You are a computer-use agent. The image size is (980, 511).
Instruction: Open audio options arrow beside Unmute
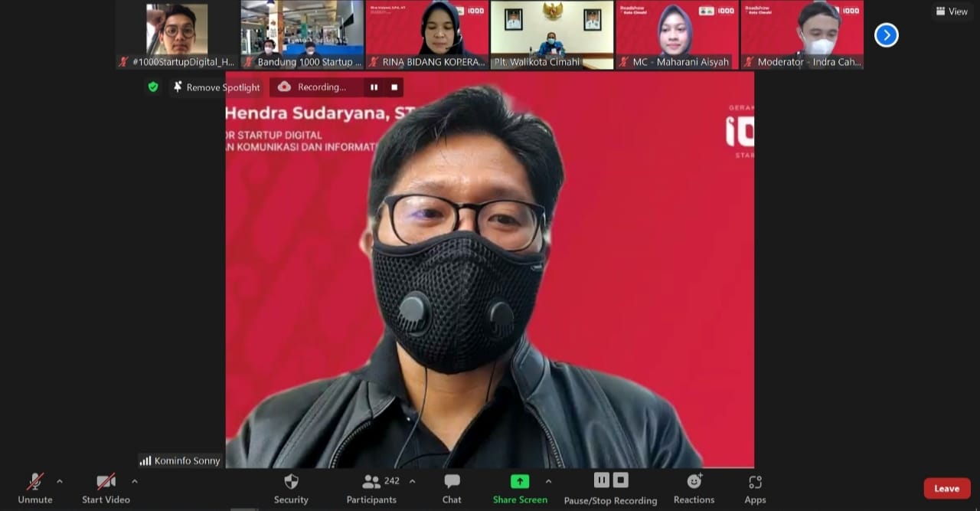(60, 481)
